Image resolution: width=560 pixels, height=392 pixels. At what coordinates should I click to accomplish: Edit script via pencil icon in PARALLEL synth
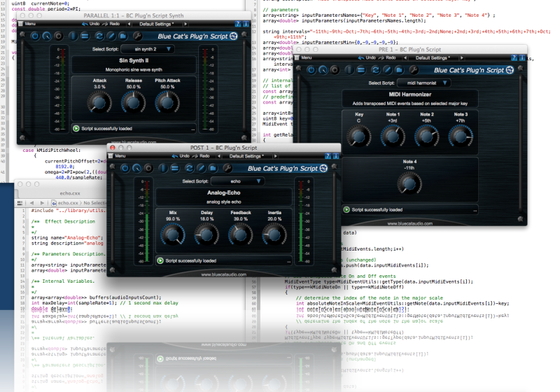pyautogui.click(x=111, y=36)
